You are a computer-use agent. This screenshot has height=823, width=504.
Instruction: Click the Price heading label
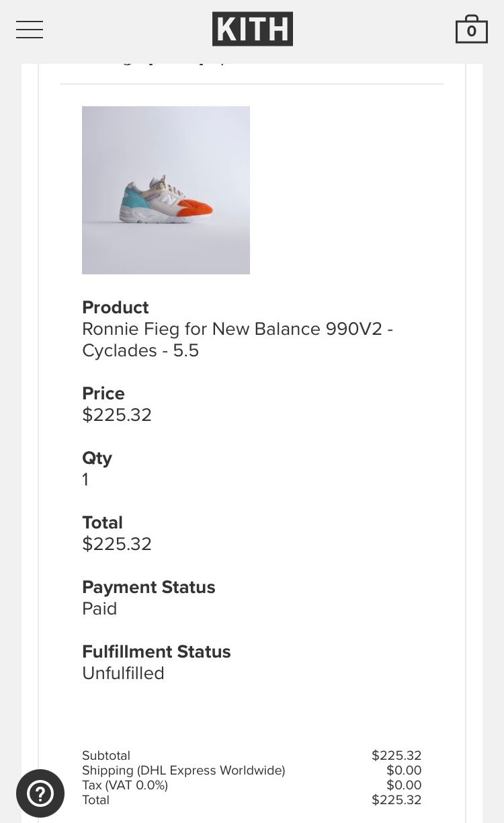pyautogui.click(x=103, y=393)
